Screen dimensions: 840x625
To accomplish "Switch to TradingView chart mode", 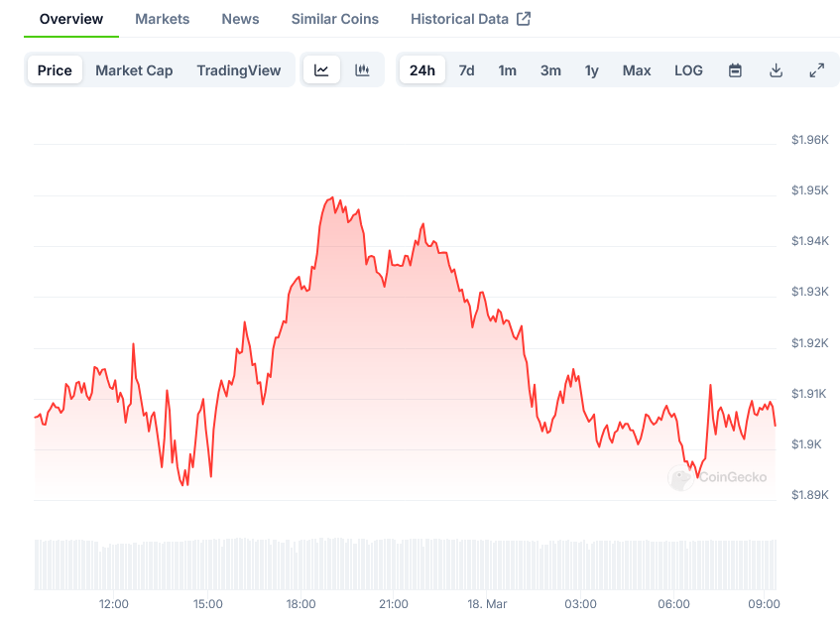I will pos(239,70).
